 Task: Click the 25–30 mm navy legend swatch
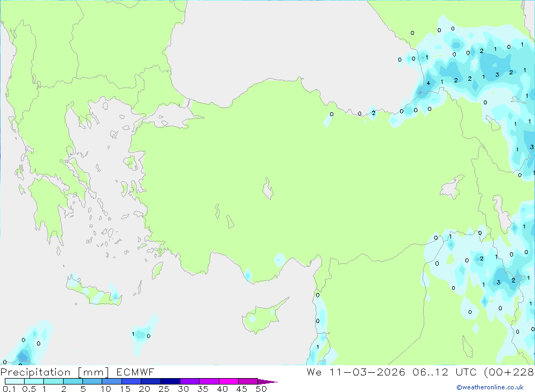(x=170, y=381)
